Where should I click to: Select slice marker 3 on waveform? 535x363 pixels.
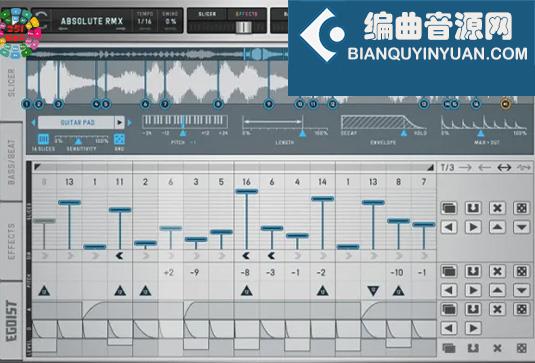click(x=58, y=104)
